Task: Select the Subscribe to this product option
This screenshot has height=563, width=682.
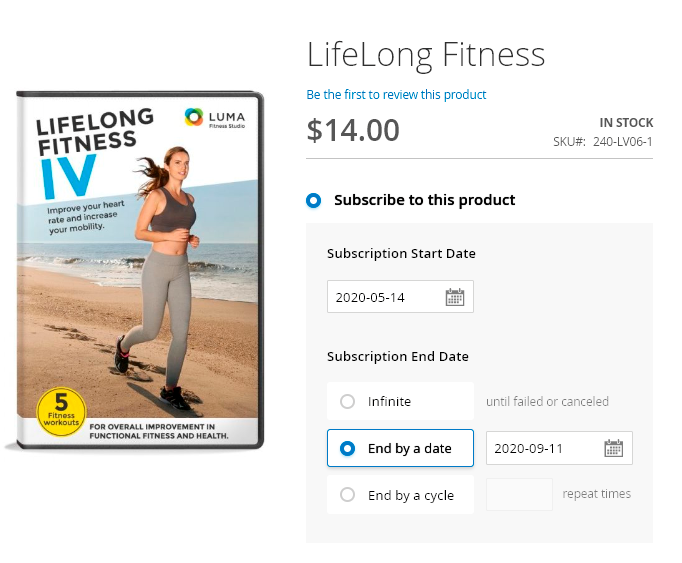Action: (x=314, y=200)
